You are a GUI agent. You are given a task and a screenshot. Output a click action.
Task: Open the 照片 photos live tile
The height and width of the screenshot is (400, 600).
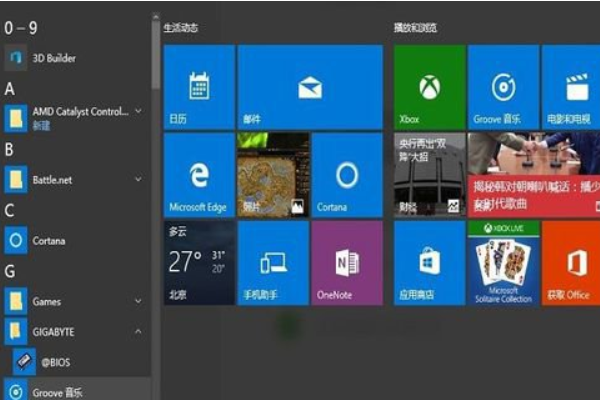click(273, 175)
